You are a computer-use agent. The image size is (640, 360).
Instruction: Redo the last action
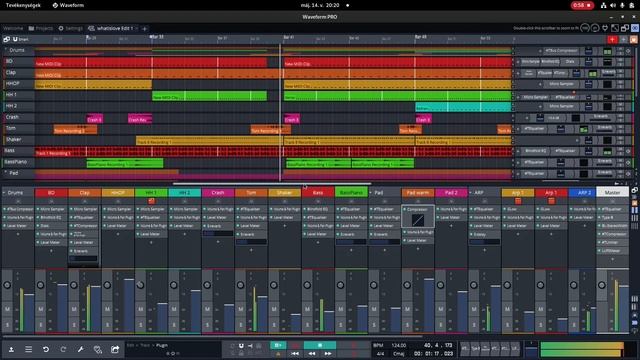(63, 349)
